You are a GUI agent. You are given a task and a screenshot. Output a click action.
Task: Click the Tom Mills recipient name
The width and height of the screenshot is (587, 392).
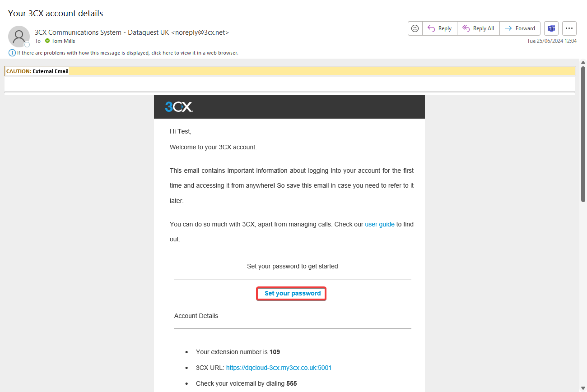coord(63,41)
